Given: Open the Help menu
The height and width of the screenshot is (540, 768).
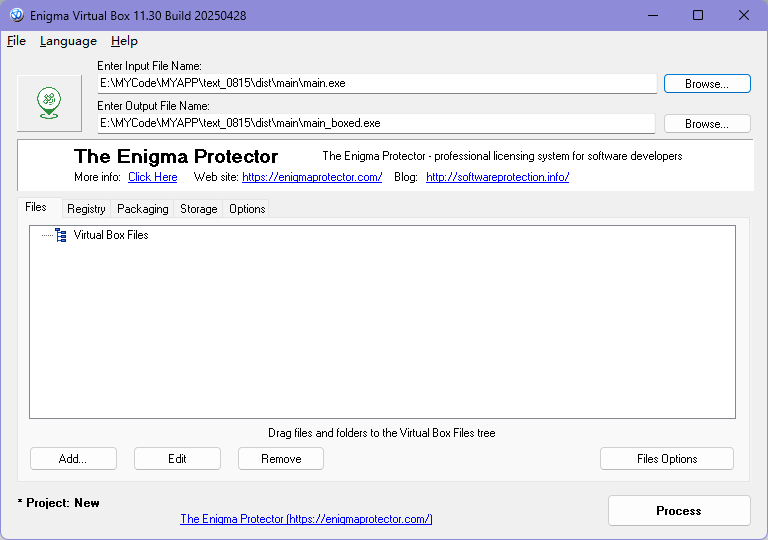Looking at the screenshot, I should click(124, 41).
